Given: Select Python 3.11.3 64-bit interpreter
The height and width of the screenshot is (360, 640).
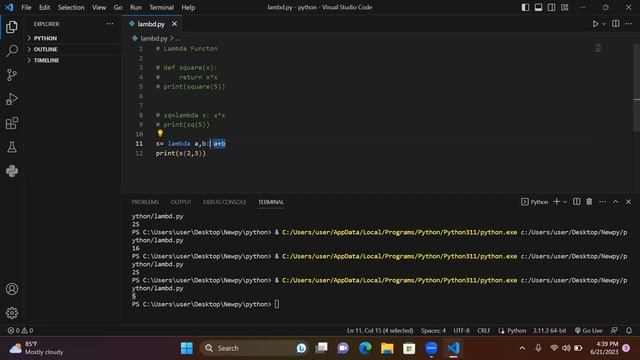Looking at the screenshot, I should (x=549, y=331).
